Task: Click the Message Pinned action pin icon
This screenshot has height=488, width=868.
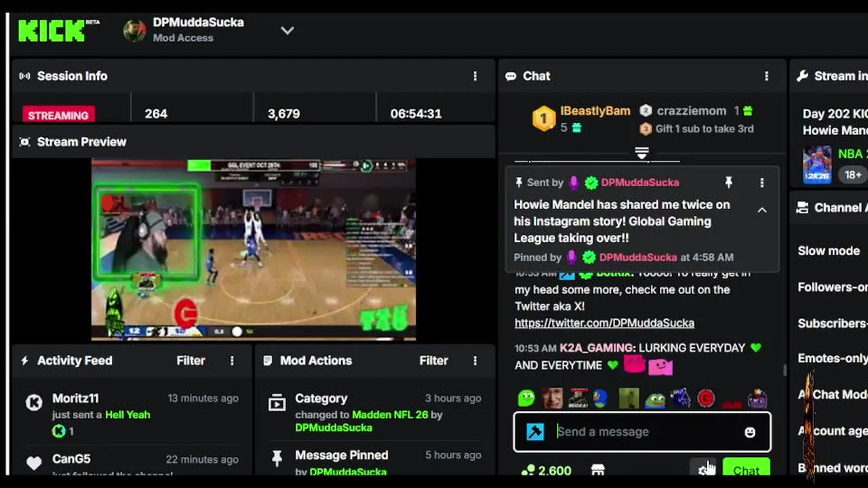Action: tap(277, 459)
